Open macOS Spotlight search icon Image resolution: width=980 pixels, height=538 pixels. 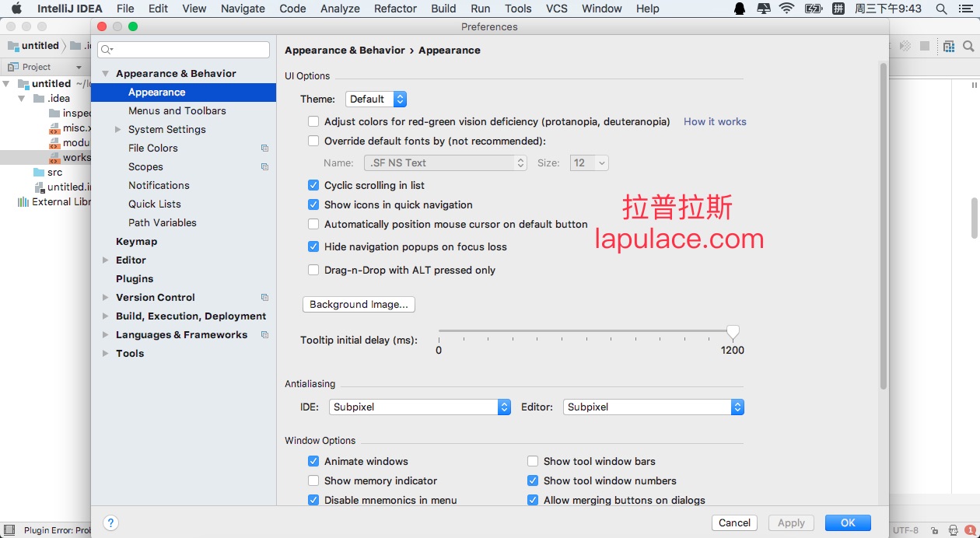click(941, 9)
